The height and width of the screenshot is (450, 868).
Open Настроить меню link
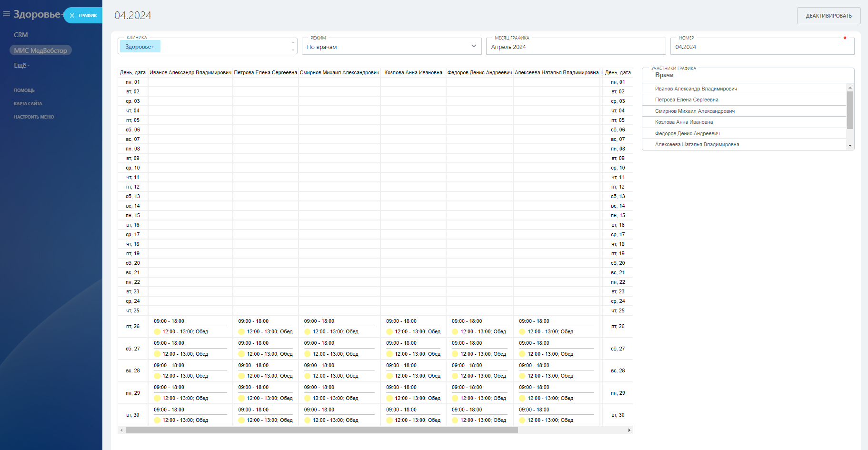[x=34, y=117]
